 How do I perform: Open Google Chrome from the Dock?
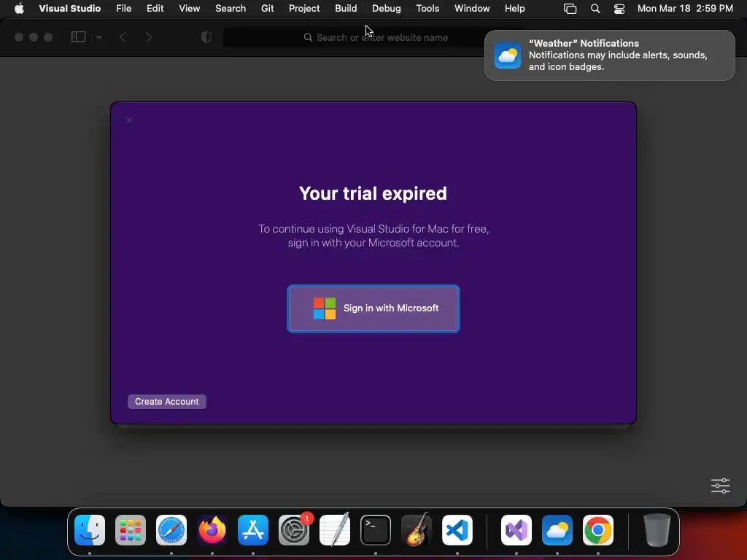[598, 530]
